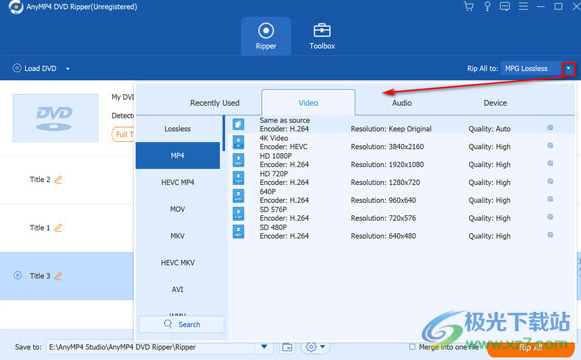The width and height of the screenshot is (581, 360).
Task: Open the output folder icon
Action: [287, 347]
